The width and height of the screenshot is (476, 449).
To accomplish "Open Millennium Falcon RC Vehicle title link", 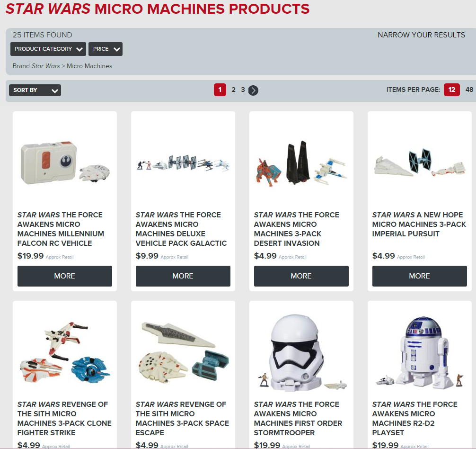I will (x=61, y=229).
